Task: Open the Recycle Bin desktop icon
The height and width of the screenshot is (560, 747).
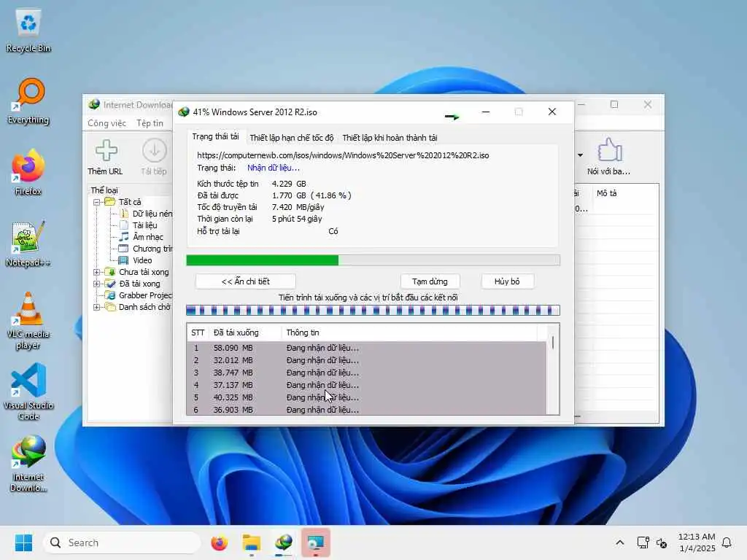Action: [x=28, y=31]
